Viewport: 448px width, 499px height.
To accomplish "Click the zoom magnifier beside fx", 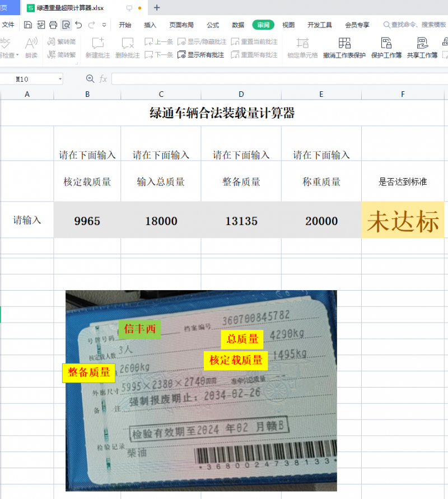I will pyautogui.click(x=90, y=79).
